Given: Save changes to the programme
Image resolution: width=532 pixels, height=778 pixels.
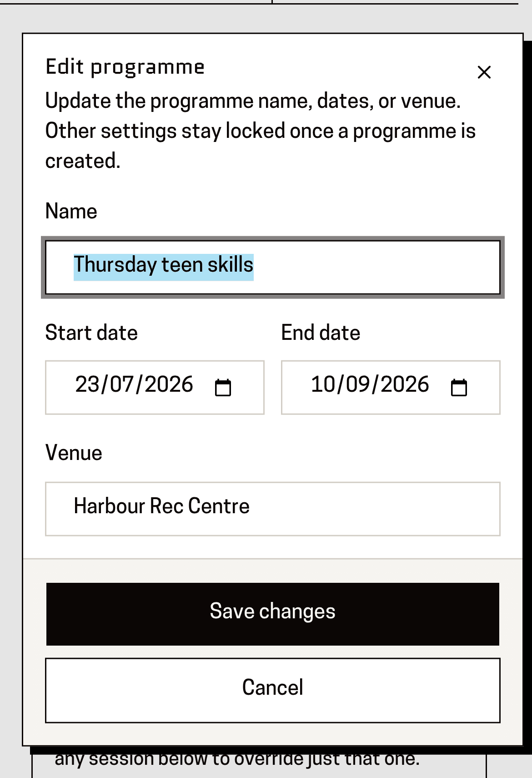Looking at the screenshot, I should (x=273, y=614).
